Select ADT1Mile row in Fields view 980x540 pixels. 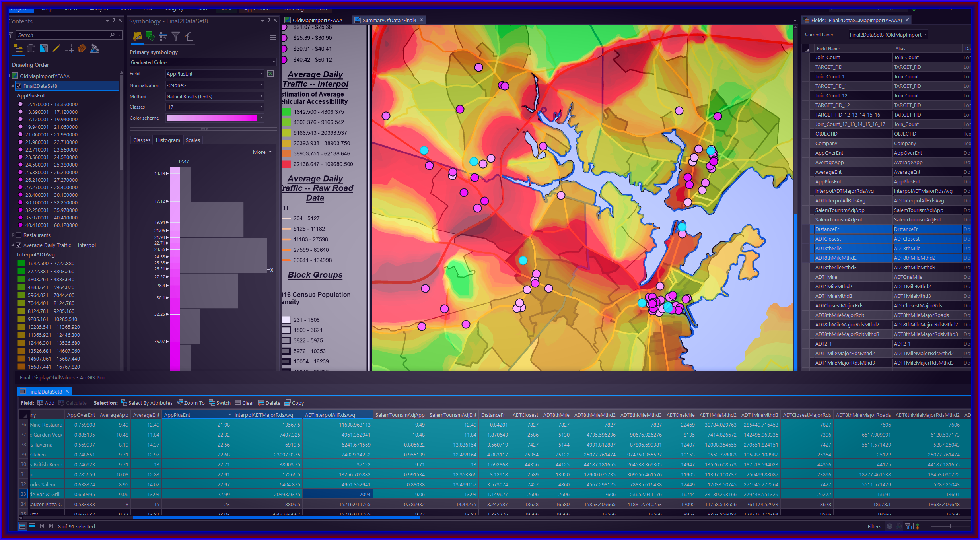click(x=887, y=277)
